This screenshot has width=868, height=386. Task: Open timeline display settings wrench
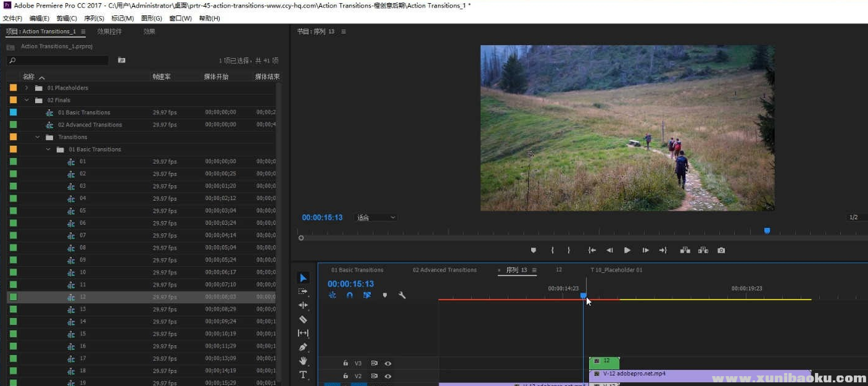402,295
